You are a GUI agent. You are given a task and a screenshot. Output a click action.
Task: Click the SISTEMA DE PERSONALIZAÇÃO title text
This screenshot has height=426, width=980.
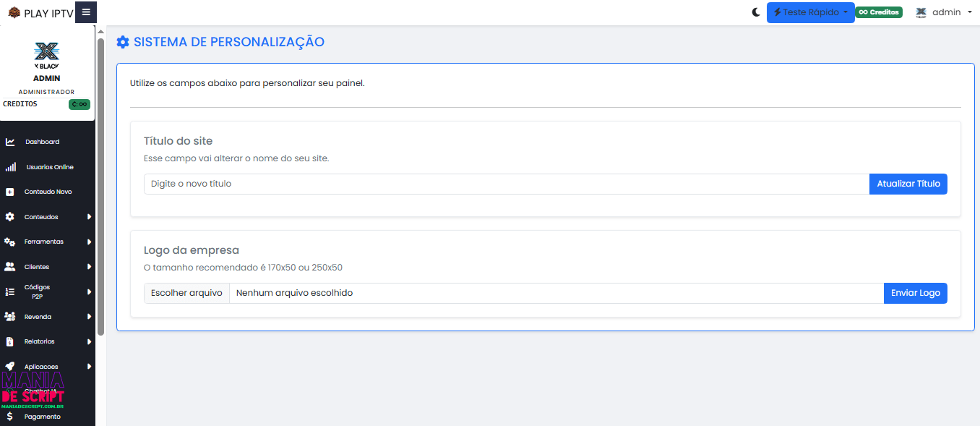pyautogui.click(x=229, y=42)
